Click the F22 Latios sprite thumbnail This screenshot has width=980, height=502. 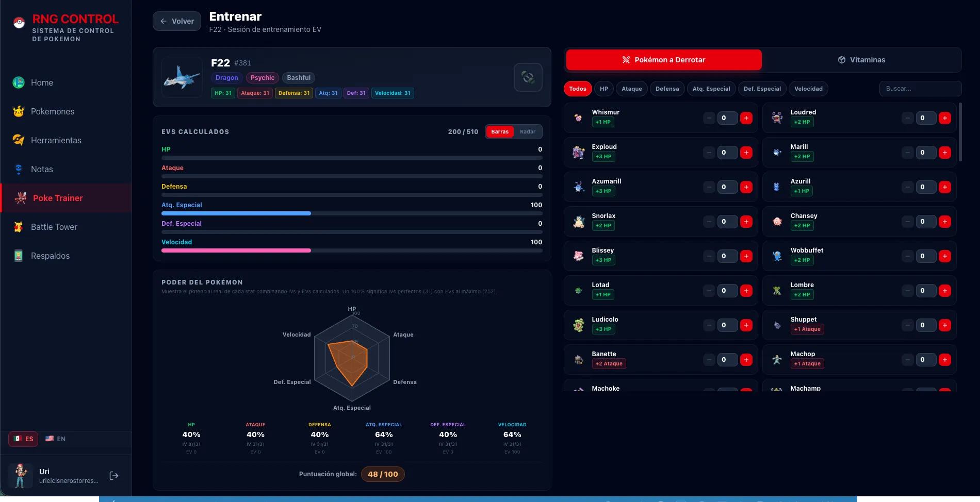click(x=182, y=77)
